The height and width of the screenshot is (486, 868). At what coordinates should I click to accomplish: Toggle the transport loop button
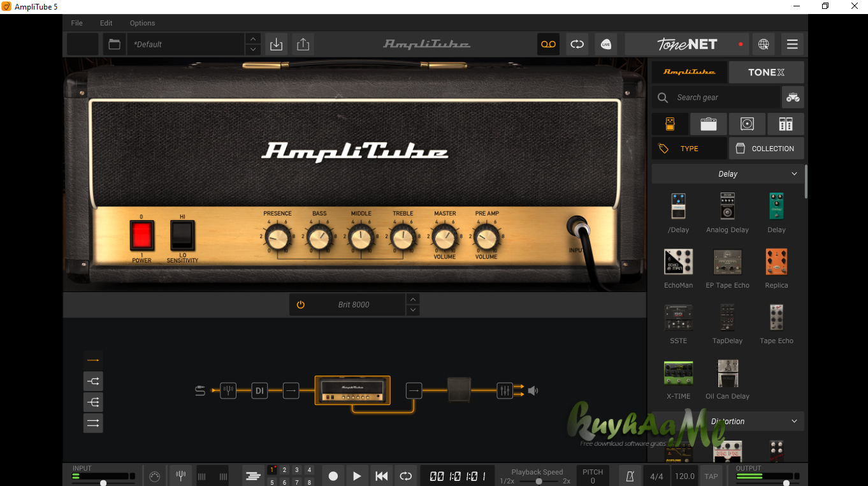(405, 476)
